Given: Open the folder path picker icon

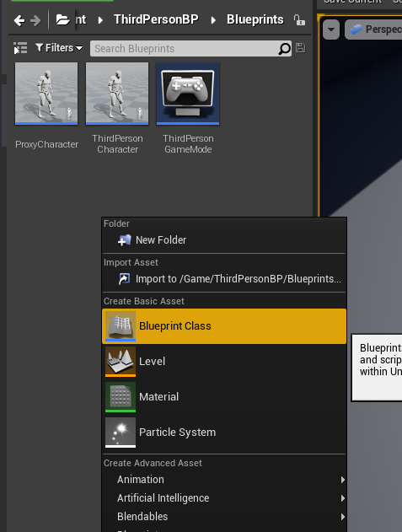Looking at the screenshot, I should pos(62,19).
